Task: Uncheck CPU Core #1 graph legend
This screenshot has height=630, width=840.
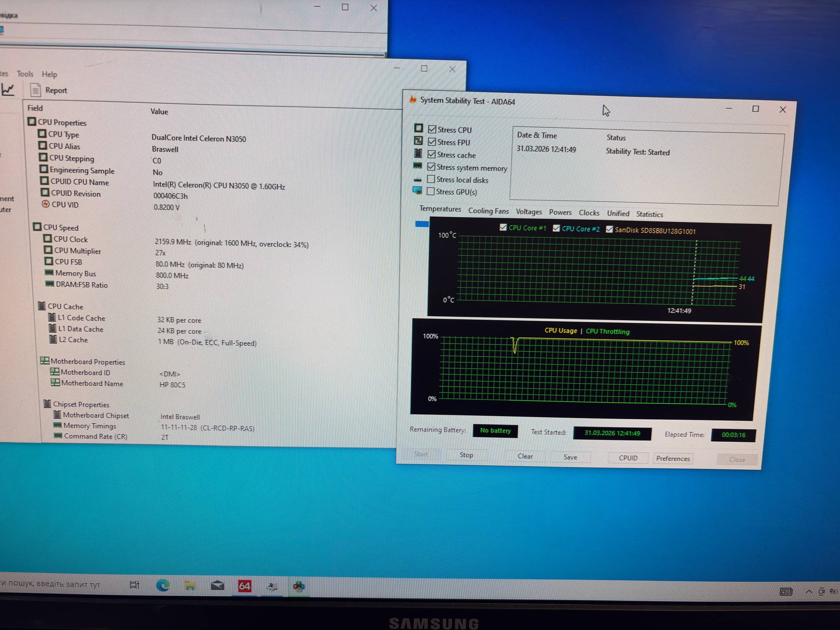Action: 503,227
